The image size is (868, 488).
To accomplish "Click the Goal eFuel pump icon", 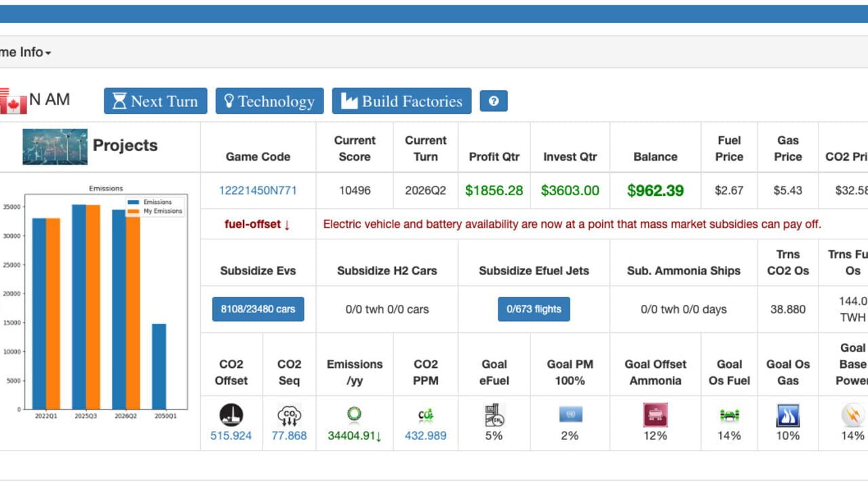I will click(x=494, y=415).
